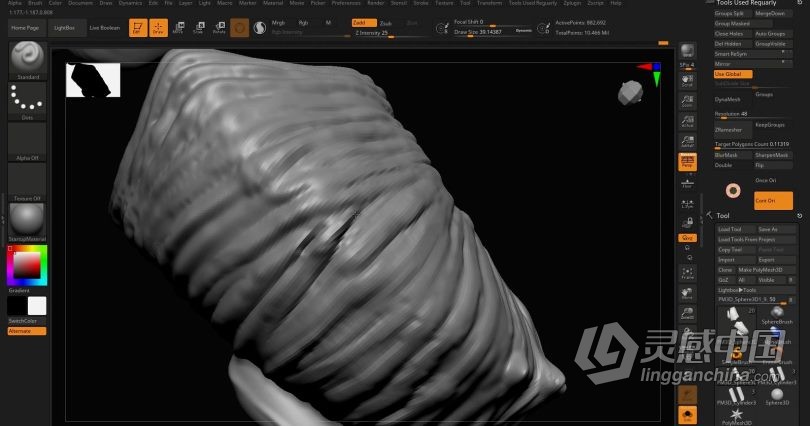The width and height of the screenshot is (810, 426).
Task: Click the Actual size icon
Action: tap(687, 121)
